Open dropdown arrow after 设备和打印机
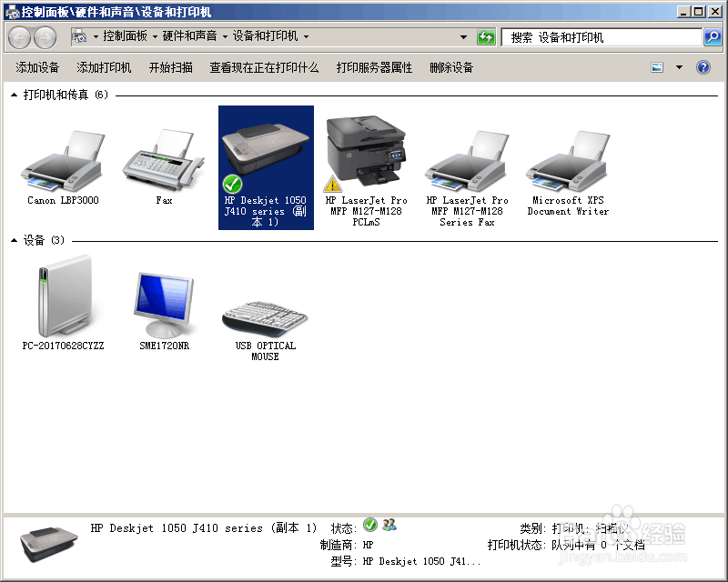Image resolution: width=728 pixels, height=582 pixels. pyautogui.click(x=306, y=36)
